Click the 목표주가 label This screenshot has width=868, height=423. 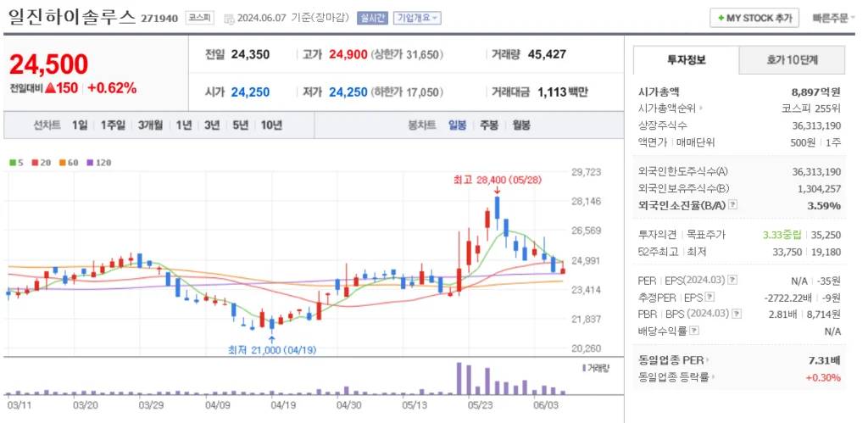coord(704,235)
